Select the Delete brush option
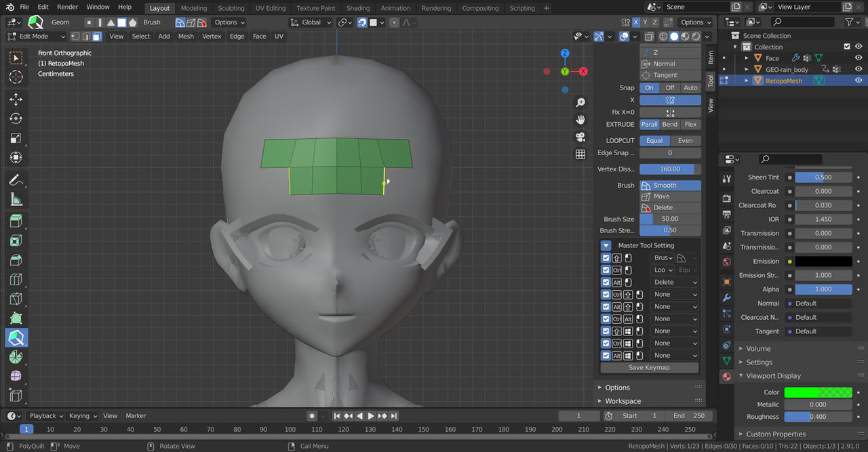Viewport: 868px width, 452px height. (x=670, y=207)
